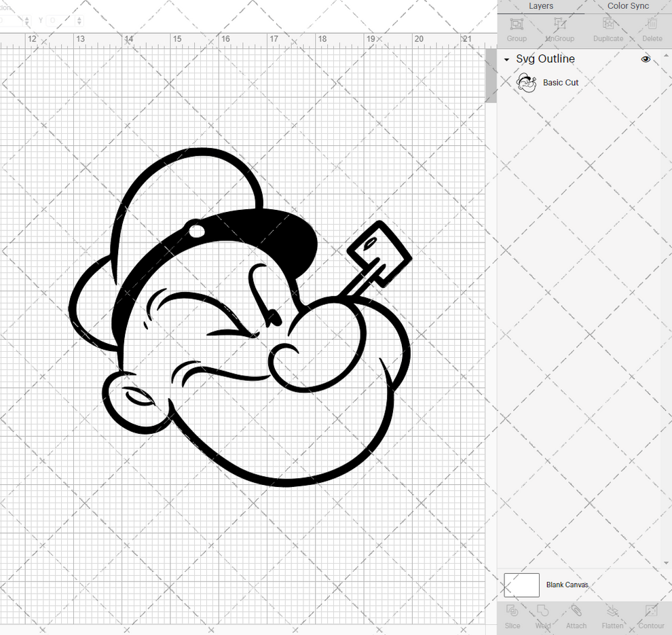This screenshot has width=672, height=635.
Task: Click the Delete icon
Action: coord(652,29)
